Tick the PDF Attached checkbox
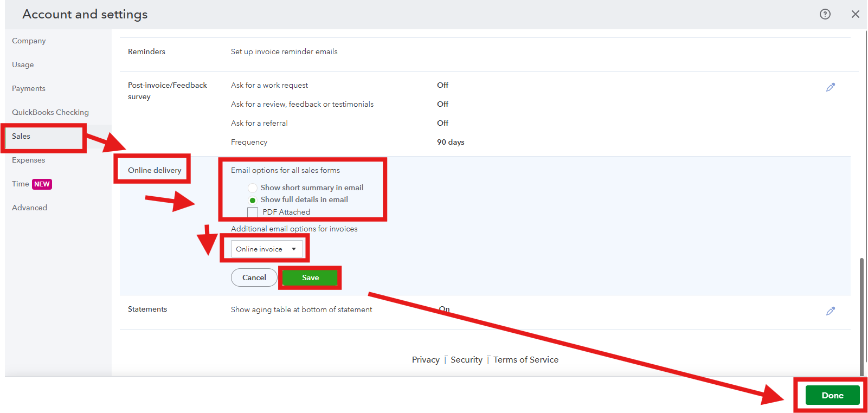This screenshot has width=868, height=413. pyautogui.click(x=253, y=212)
